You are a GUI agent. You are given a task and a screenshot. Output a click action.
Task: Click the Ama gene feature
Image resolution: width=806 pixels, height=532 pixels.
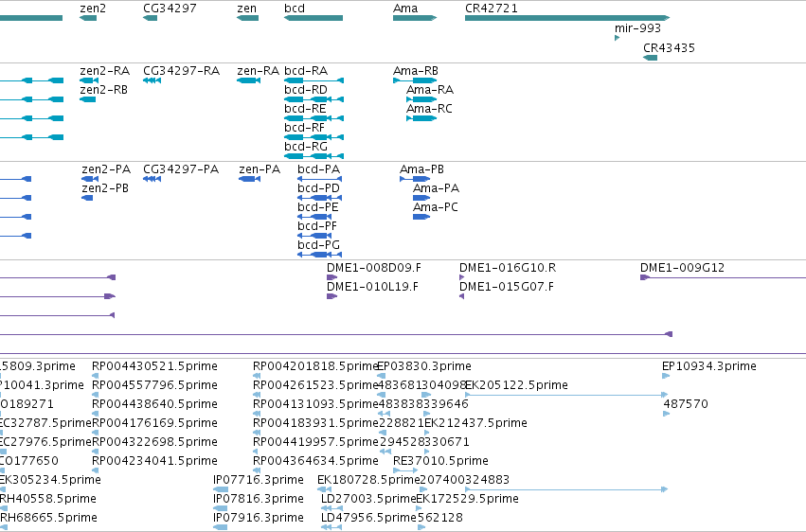pos(415,18)
